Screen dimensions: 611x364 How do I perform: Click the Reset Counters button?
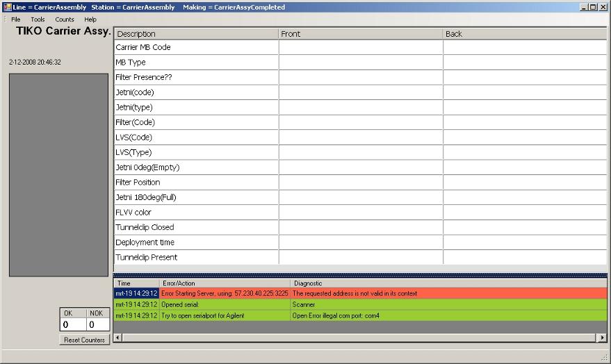85,340
